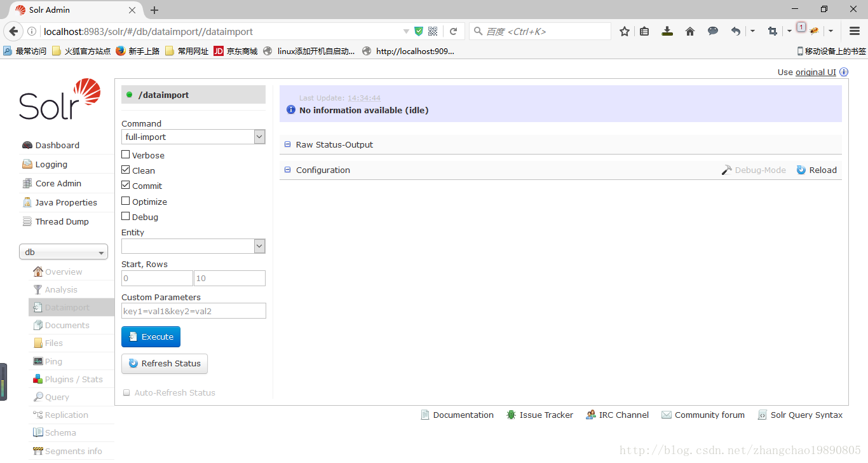Focus the Custom Parameters input field
868x463 pixels.
(x=194, y=310)
